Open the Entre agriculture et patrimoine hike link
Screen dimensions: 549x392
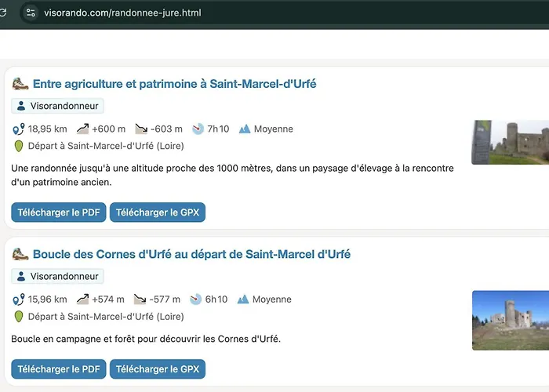click(174, 84)
